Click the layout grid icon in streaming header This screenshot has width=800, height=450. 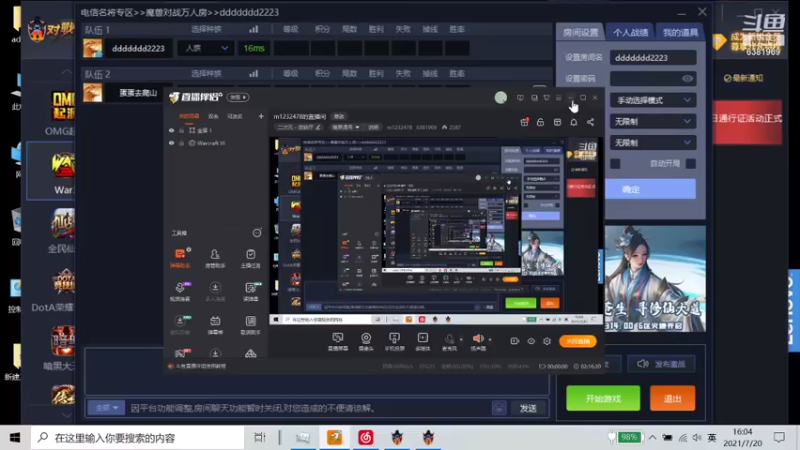click(557, 122)
